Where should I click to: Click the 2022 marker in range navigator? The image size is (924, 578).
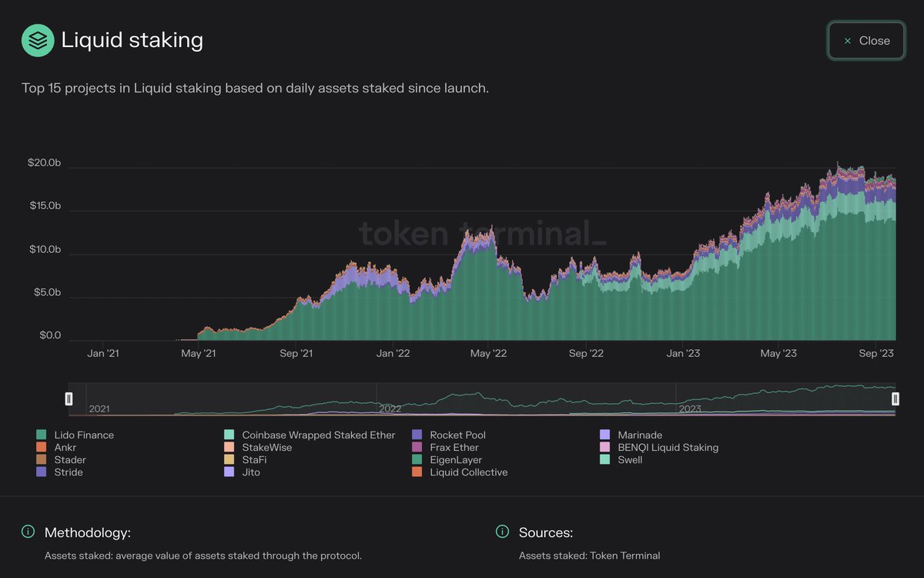point(390,408)
